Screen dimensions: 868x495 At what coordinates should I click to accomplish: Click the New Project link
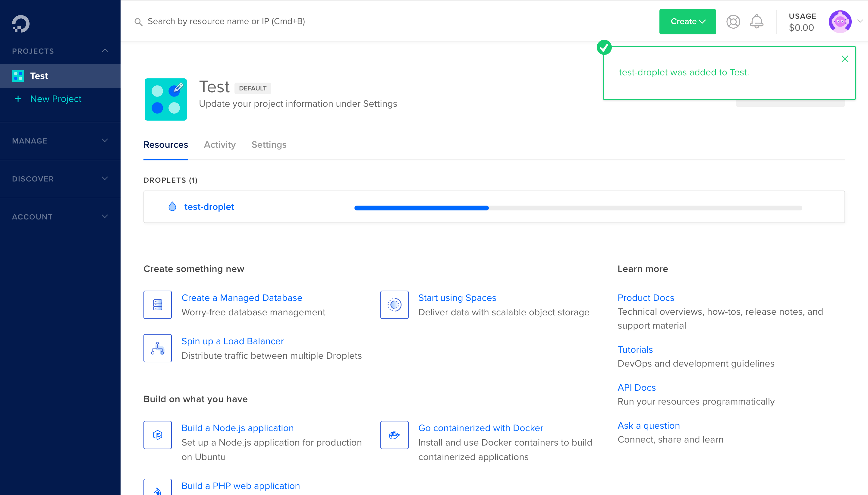[56, 99]
